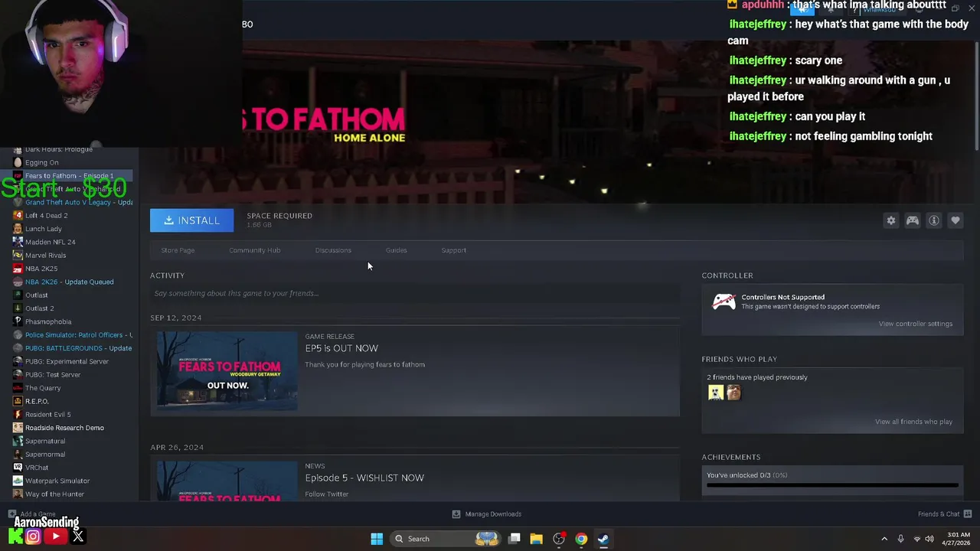This screenshot has height=551, width=980.
Task: Select Left 4 Dead 2 icon
Action: coord(18,216)
